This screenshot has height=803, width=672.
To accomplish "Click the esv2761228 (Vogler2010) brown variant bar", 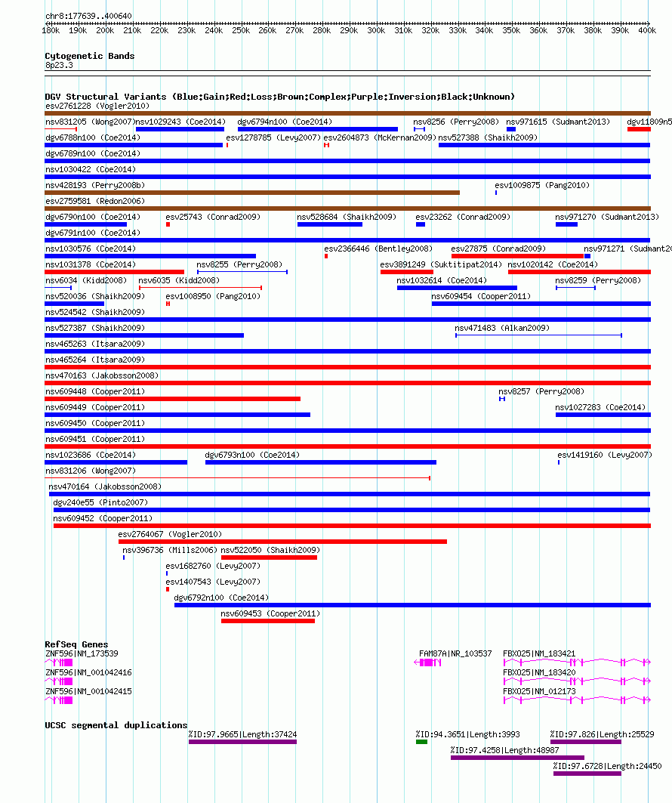I will click(x=347, y=113).
